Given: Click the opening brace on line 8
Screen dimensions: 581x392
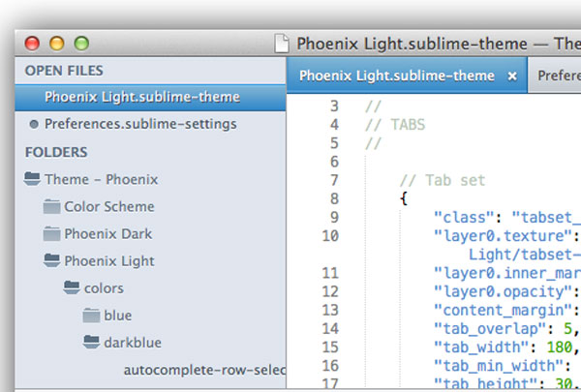Looking at the screenshot, I should (404, 199).
